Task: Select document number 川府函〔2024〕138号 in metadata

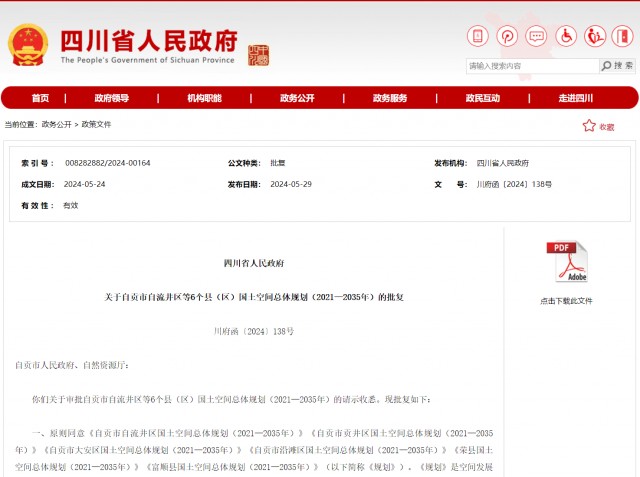Action: [x=514, y=184]
